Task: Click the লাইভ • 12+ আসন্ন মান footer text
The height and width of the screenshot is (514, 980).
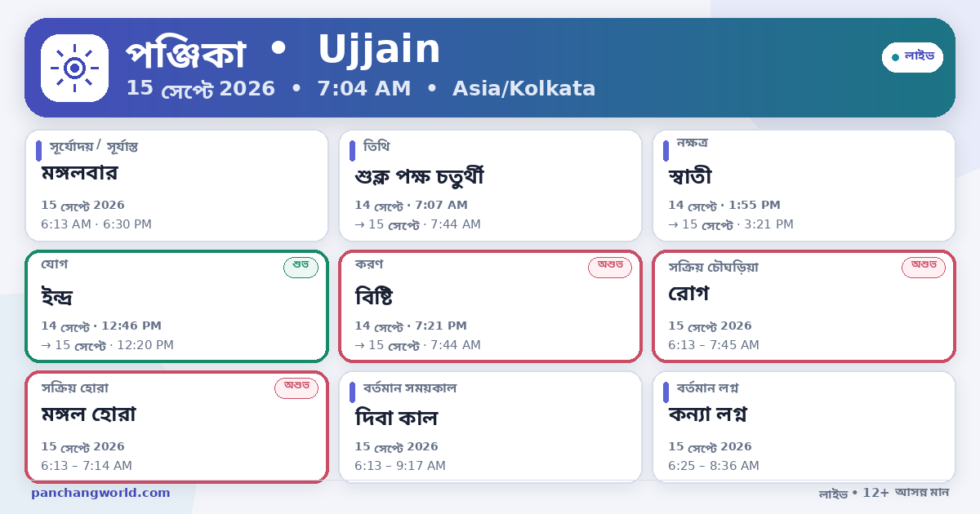Action: (884, 493)
